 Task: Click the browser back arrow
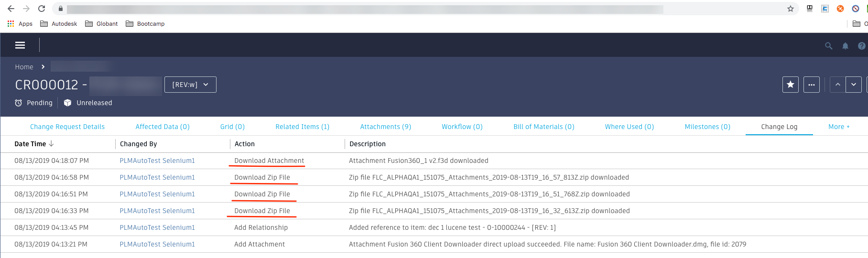[11, 9]
